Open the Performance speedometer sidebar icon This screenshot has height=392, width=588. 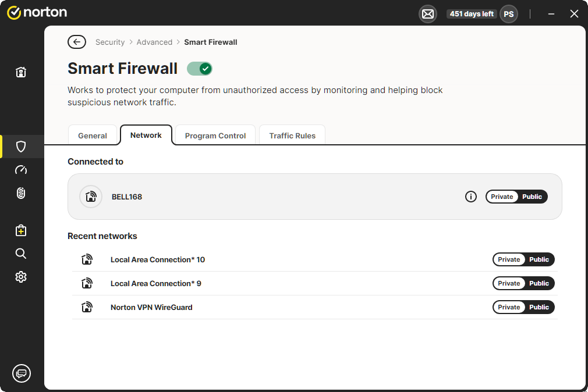point(21,170)
